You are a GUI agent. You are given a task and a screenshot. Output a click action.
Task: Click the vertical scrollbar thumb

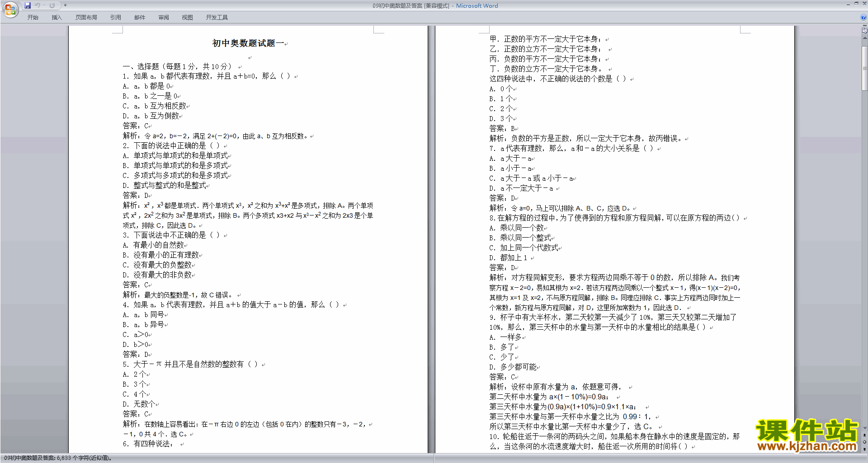(865, 68)
